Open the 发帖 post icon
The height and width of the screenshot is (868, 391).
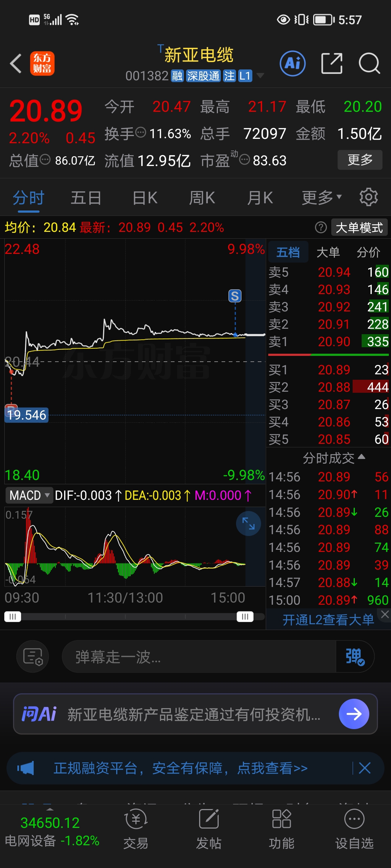tap(209, 829)
